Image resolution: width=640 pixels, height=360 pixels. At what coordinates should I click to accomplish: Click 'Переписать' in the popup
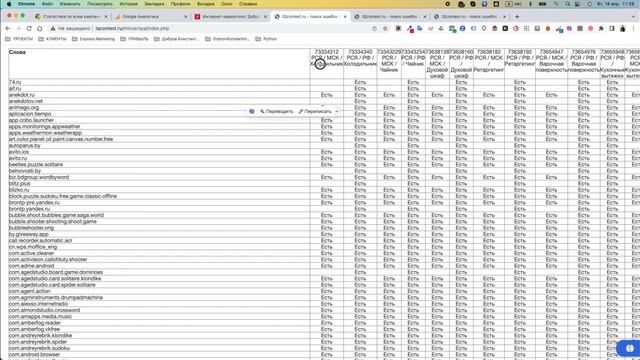(x=315, y=111)
